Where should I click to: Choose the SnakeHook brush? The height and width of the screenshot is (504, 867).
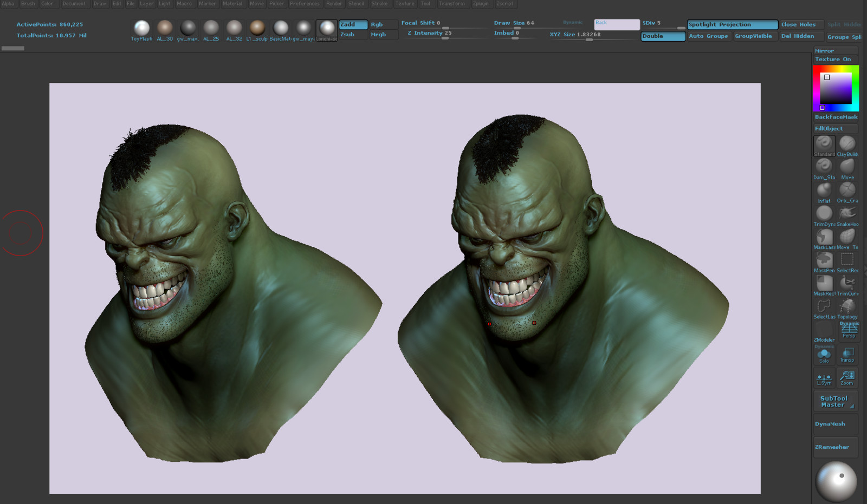coord(847,214)
